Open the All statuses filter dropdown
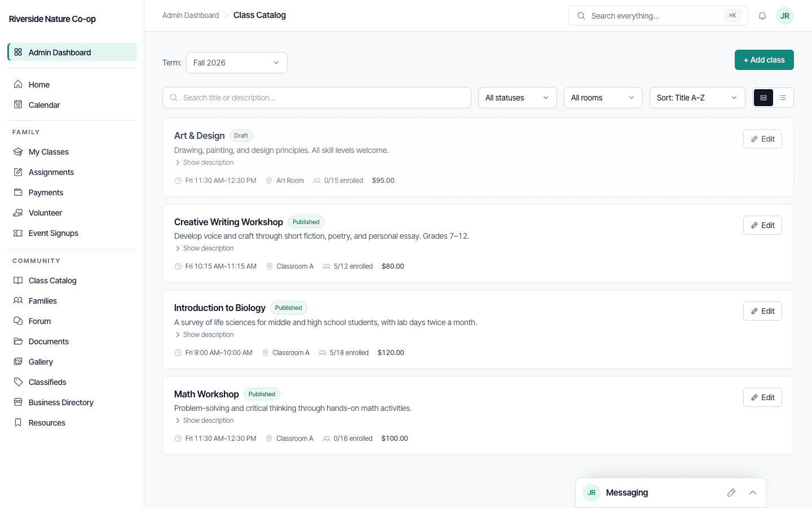 [518, 98]
